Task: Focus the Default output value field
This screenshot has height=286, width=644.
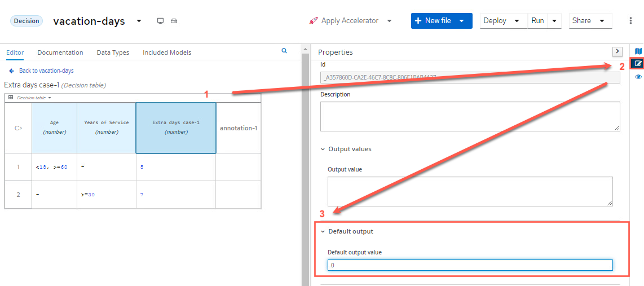Action: click(470, 266)
